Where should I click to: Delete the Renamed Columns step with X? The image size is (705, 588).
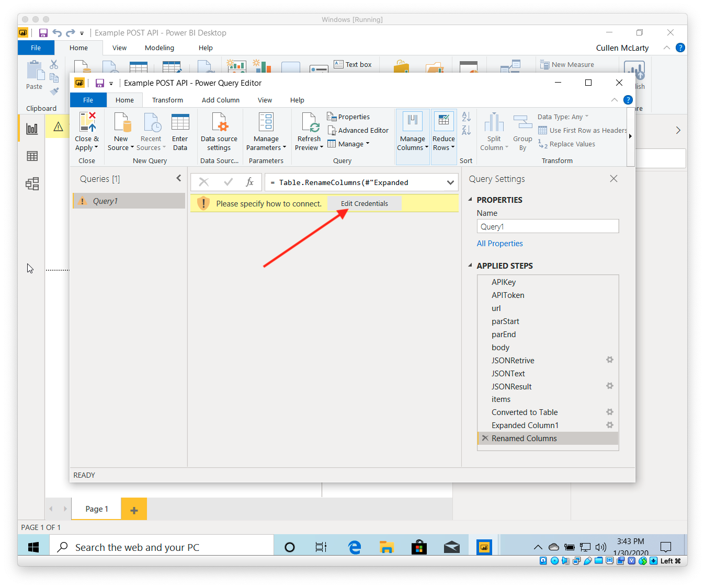tap(485, 438)
